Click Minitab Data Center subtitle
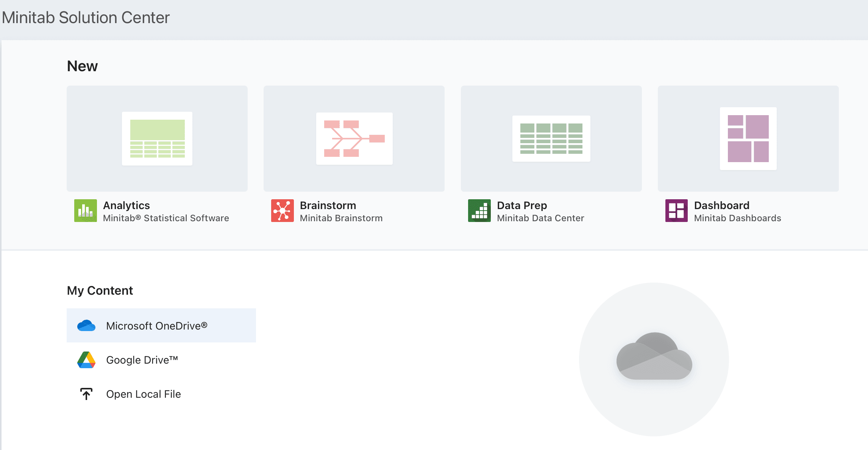Image resolution: width=868 pixels, height=450 pixels. pos(540,218)
